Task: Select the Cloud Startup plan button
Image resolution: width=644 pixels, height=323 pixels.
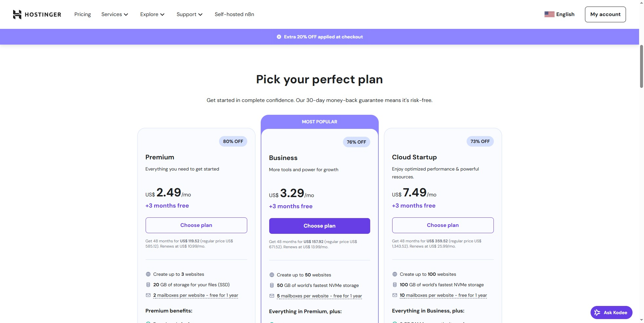Action: (443, 225)
